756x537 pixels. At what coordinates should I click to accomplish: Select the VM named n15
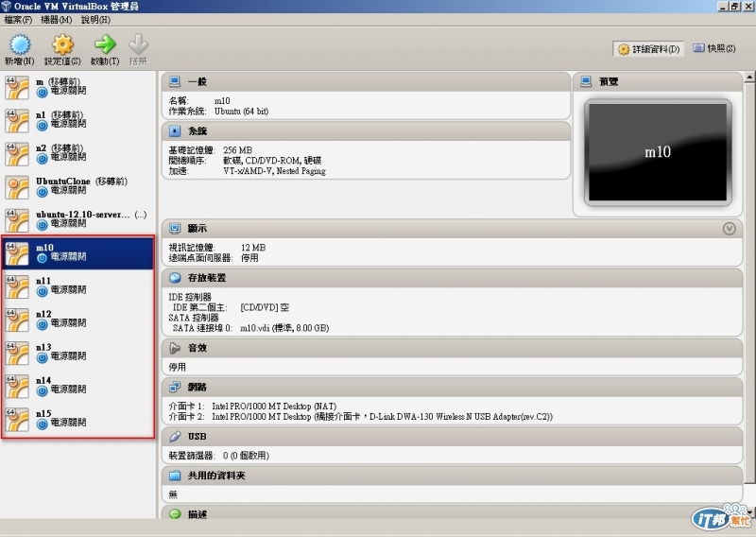point(78,419)
